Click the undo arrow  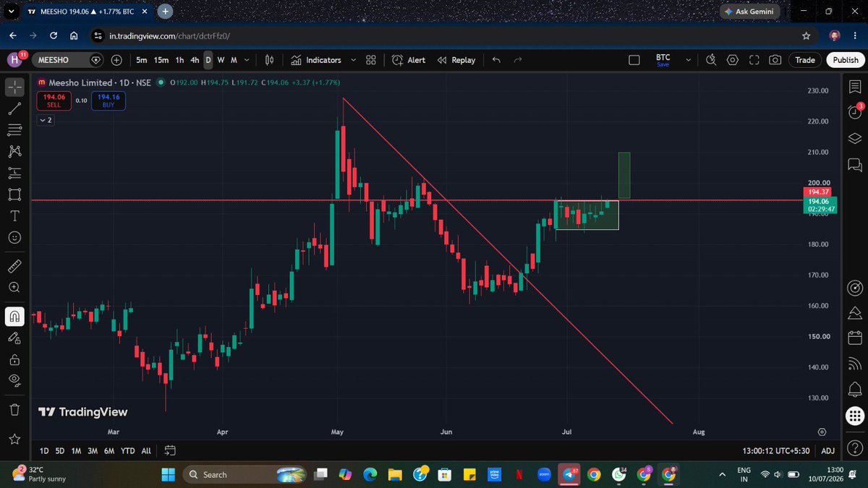[x=496, y=60]
